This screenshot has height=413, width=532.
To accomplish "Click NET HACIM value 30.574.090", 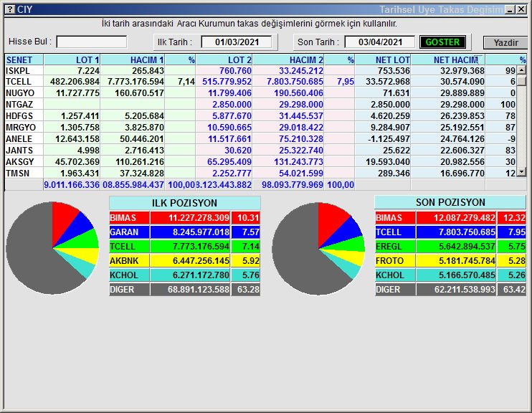I will 462,82.
